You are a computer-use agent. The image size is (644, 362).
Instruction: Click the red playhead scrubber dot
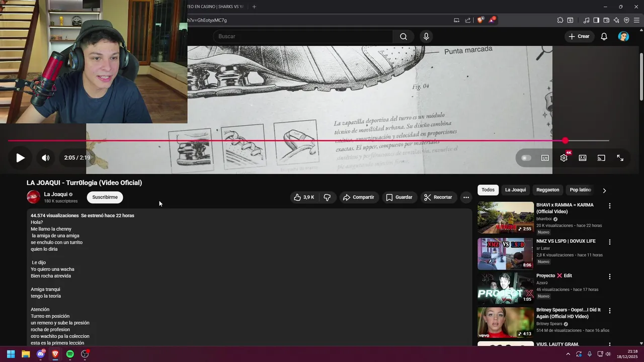click(565, 141)
